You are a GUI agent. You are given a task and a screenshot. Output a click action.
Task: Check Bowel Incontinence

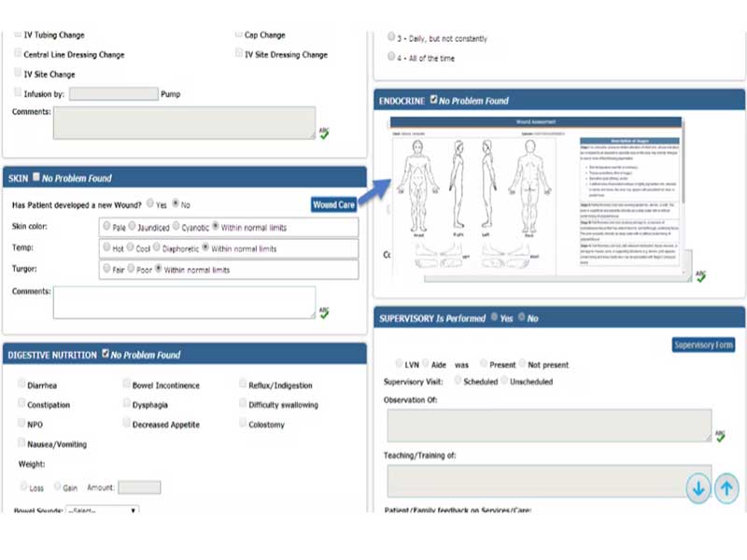(x=126, y=383)
